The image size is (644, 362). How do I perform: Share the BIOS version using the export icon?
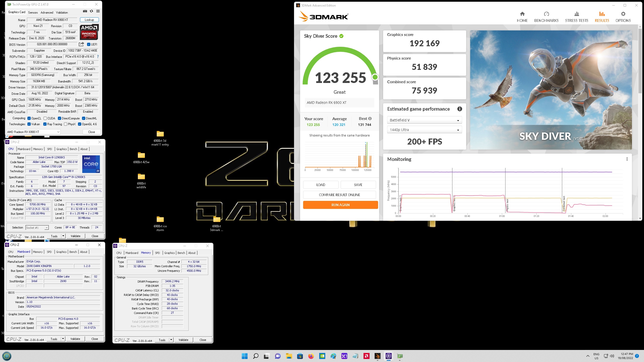[81, 44]
